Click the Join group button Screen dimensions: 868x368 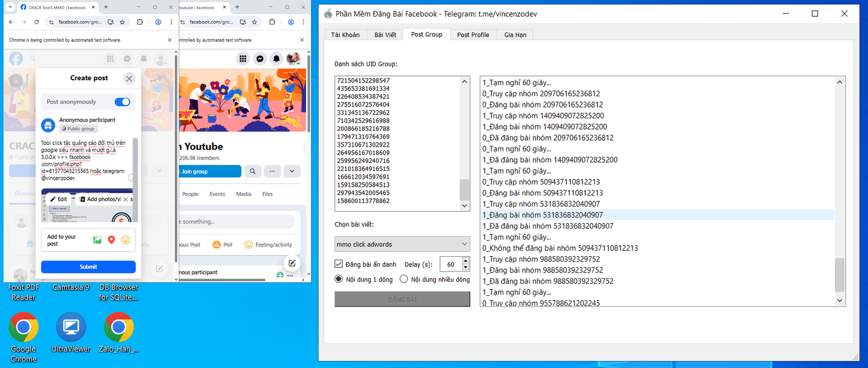(x=210, y=172)
